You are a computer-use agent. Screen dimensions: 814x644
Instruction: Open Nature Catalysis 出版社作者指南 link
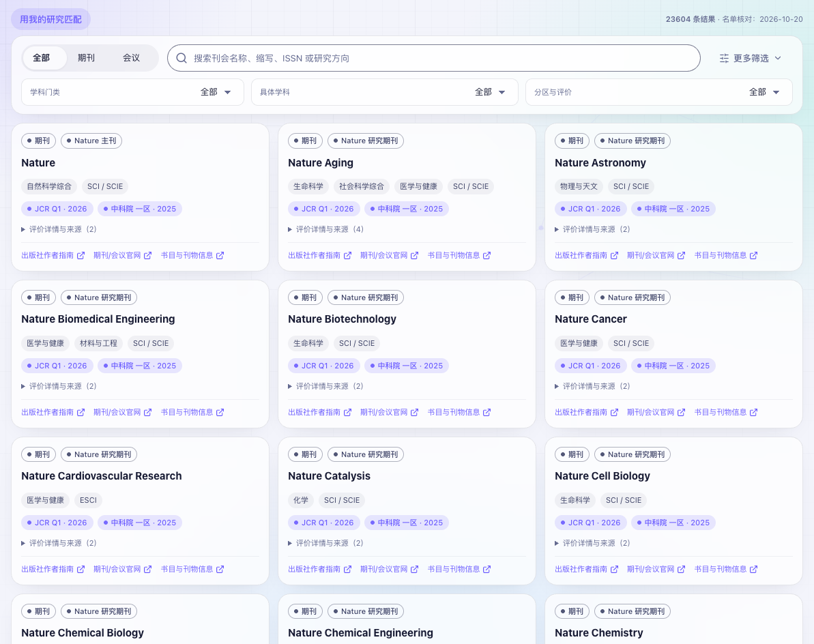pos(320,569)
